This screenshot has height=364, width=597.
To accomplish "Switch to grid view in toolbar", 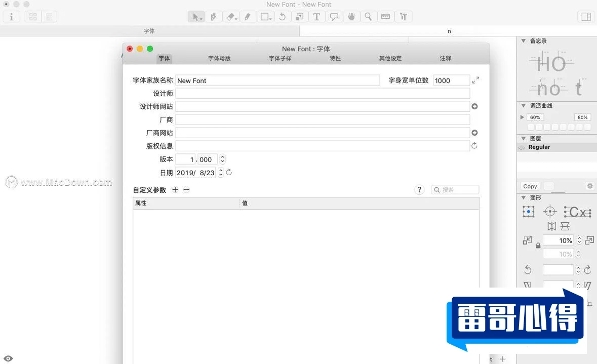I will (33, 17).
